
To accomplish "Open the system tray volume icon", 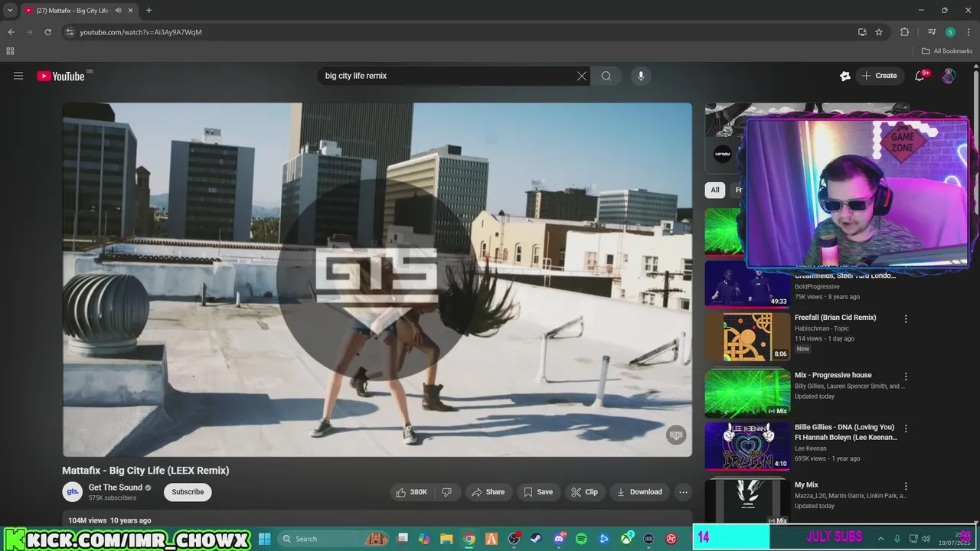I will pyautogui.click(x=926, y=539).
